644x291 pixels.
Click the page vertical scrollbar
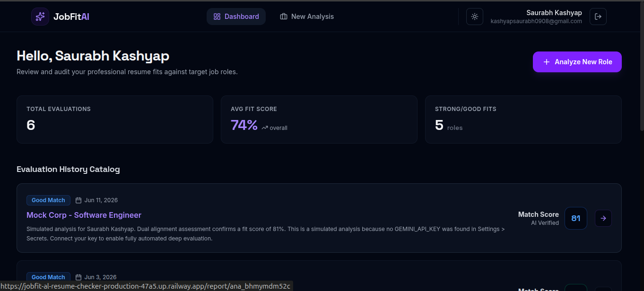[642, 66]
